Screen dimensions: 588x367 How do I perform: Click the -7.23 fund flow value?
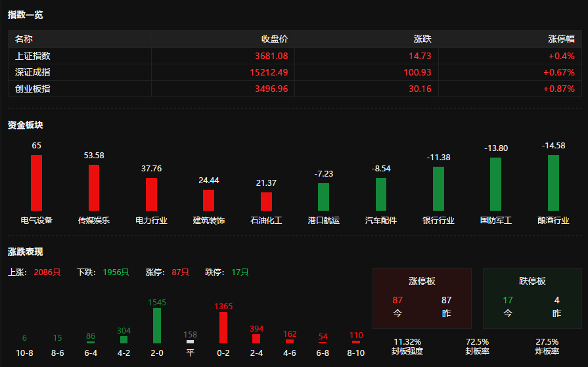coord(324,174)
